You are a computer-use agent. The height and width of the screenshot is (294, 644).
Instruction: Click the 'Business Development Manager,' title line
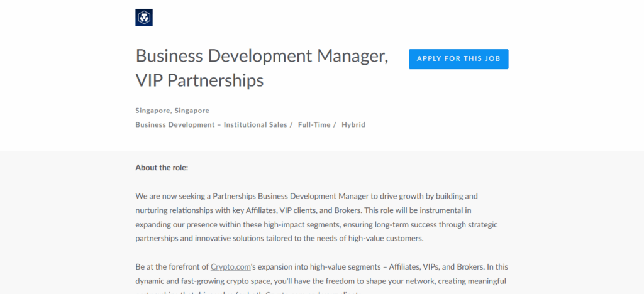coord(262,56)
